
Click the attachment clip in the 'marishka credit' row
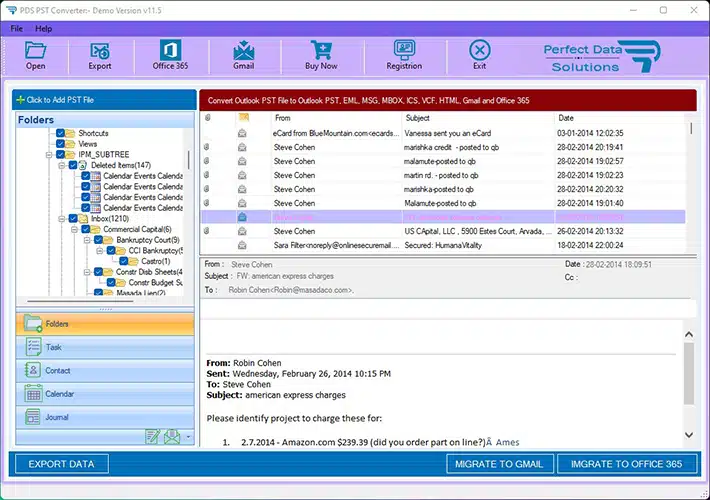click(x=206, y=147)
